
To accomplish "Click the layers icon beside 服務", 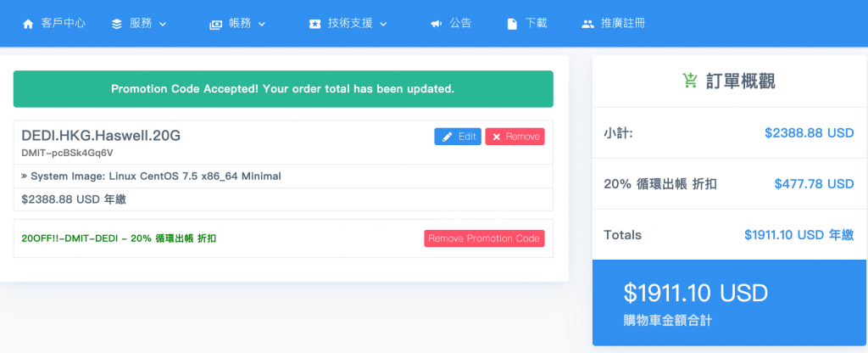I will [x=117, y=25].
